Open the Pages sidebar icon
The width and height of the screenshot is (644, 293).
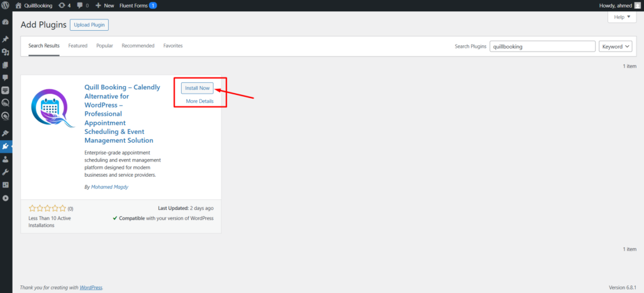pyautogui.click(x=5, y=65)
